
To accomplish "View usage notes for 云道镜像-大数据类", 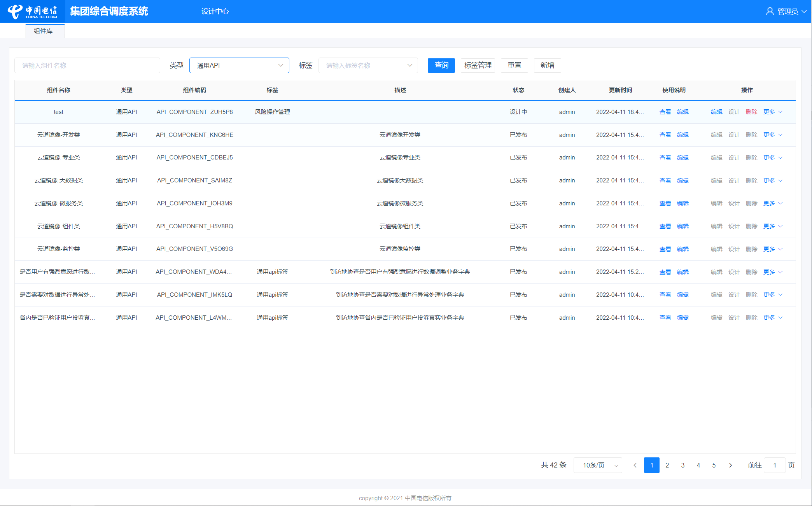I will point(665,180).
